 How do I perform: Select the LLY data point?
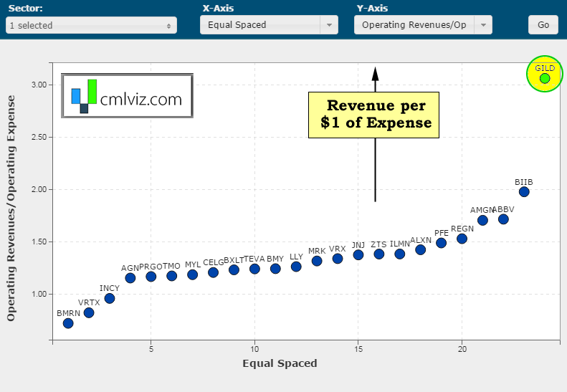click(296, 267)
